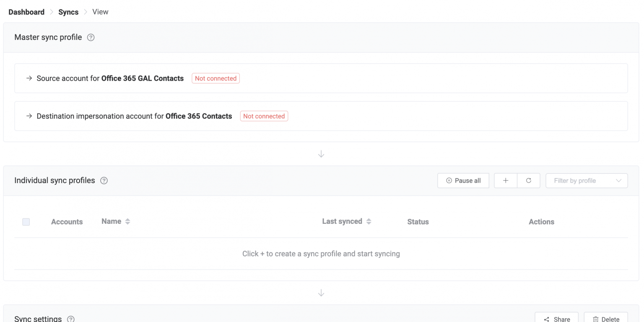Click the pause icon in Pause all button
Viewport: 644px width, 322px height.
[x=449, y=181]
